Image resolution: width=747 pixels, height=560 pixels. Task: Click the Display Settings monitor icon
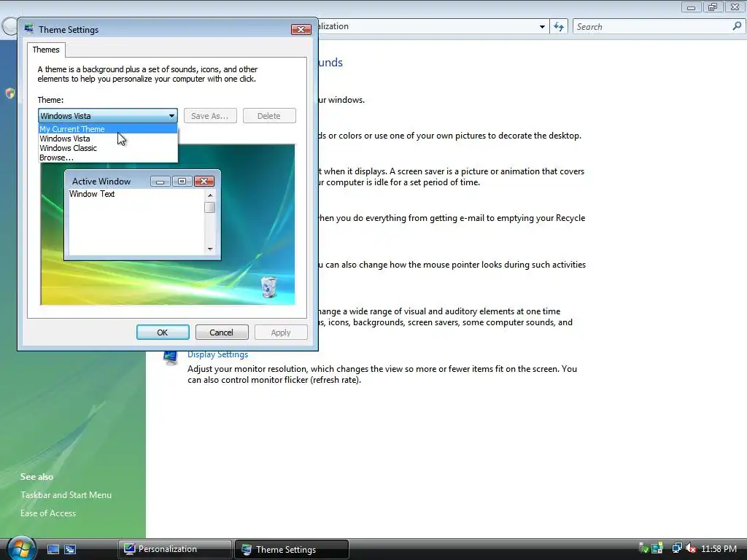[x=170, y=357]
